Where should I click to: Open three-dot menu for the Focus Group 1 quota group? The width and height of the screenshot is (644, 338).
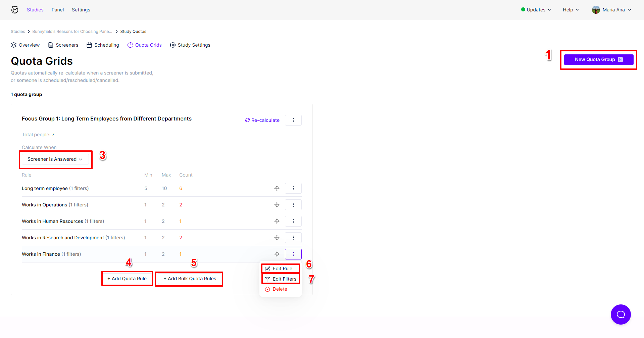click(x=293, y=120)
